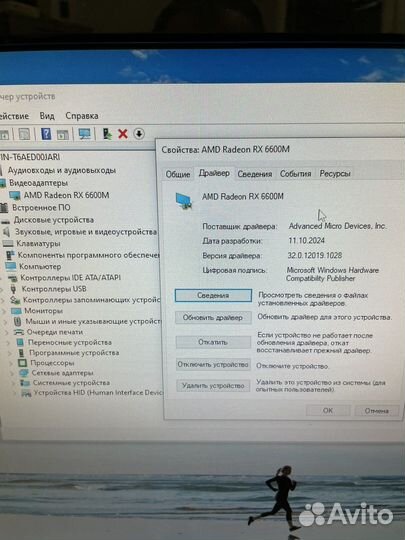This screenshot has height=540, width=405.
Task: Expand the Процессоры node arrow
Action: click(x=11, y=363)
